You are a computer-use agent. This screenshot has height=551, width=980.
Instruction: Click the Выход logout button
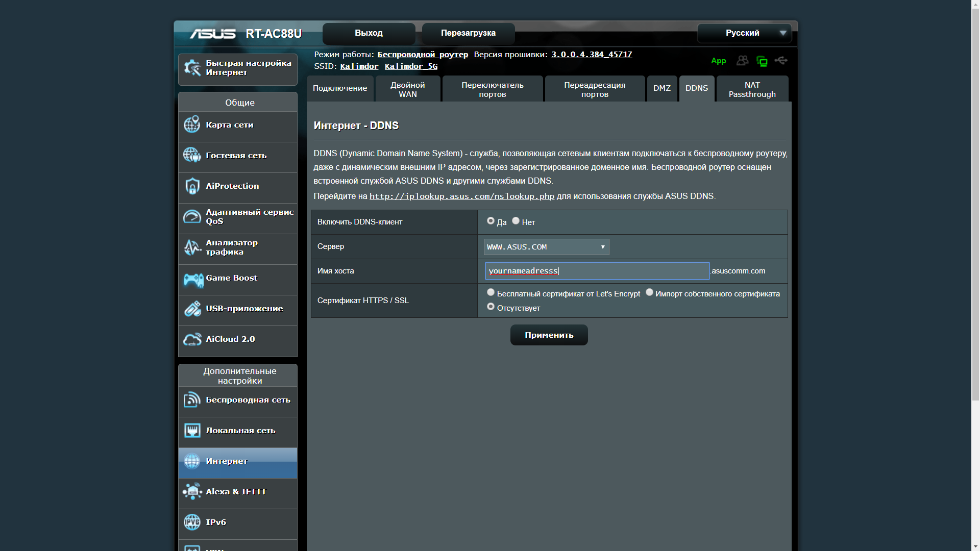[369, 33]
